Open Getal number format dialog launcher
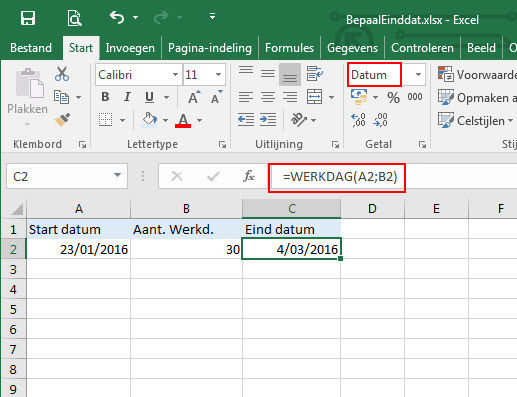This screenshot has height=397, width=517. (x=422, y=145)
